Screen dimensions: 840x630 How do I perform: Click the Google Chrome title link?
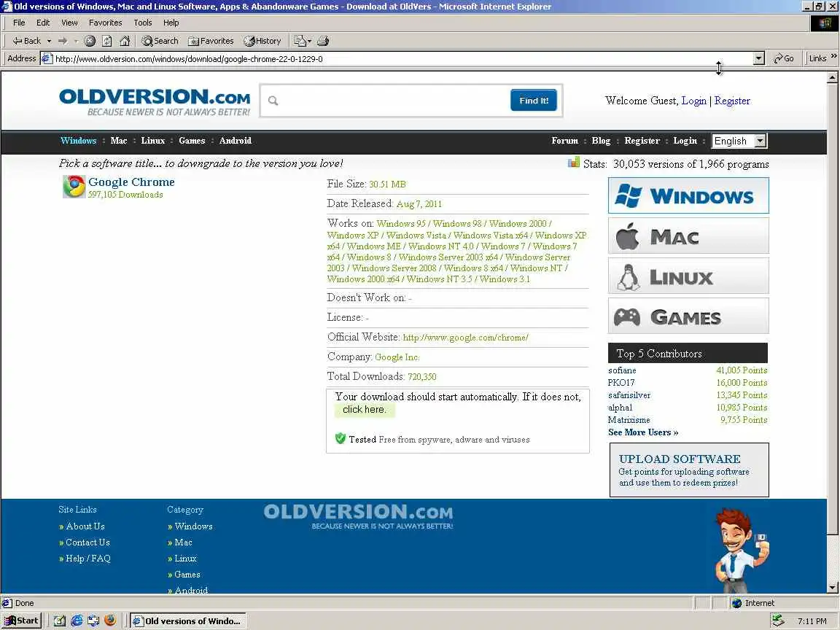pyautogui.click(x=131, y=182)
